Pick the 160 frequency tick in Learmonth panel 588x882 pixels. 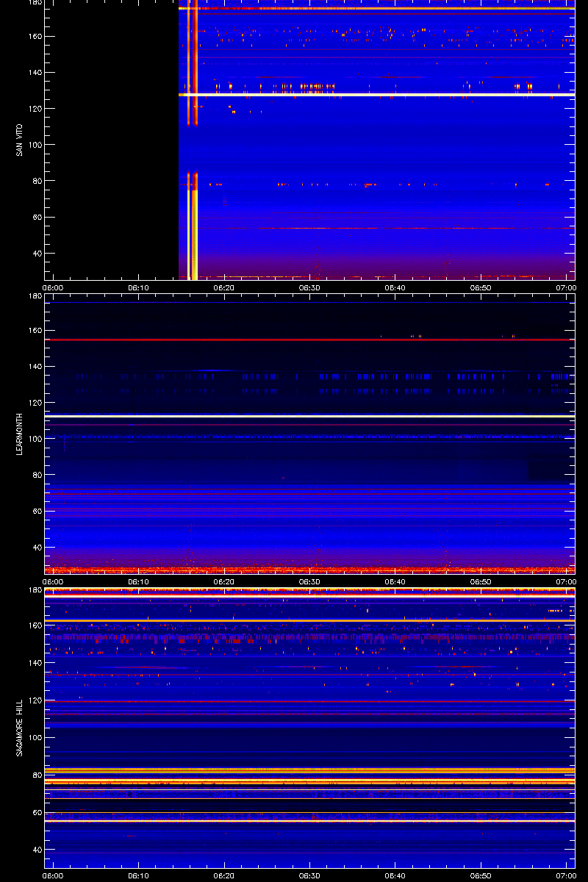coord(35,331)
